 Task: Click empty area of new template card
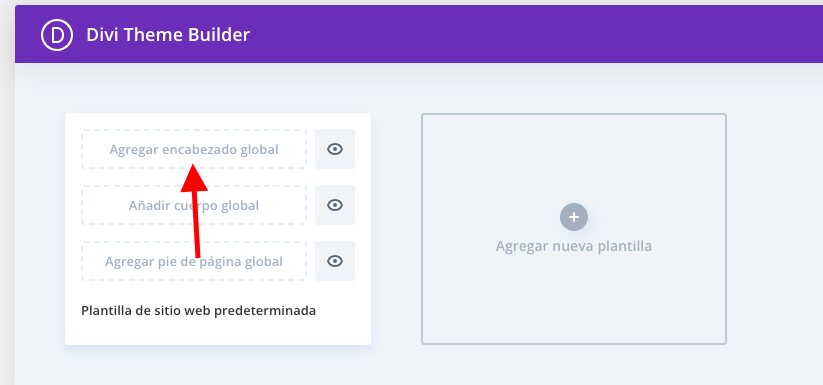(574, 304)
